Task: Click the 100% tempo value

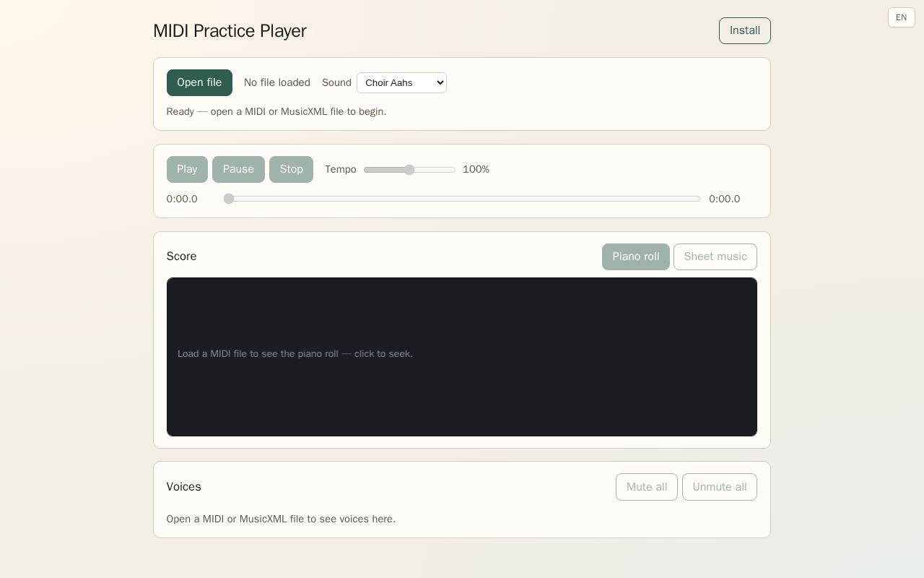Action: pyautogui.click(x=476, y=169)
